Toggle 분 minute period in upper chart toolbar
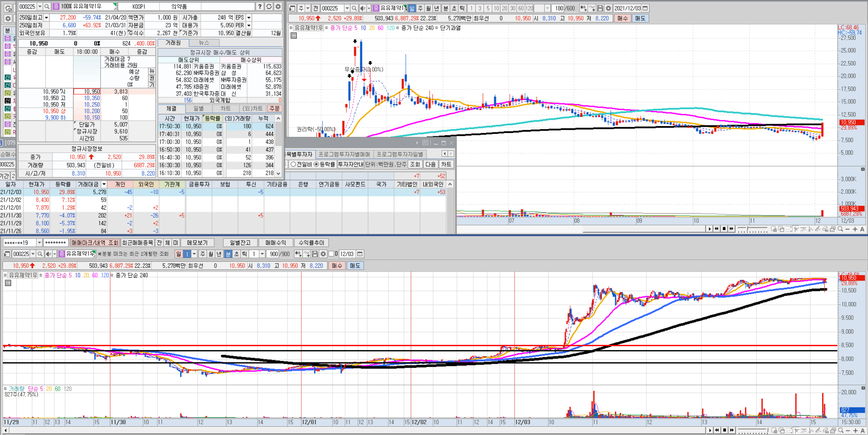 tap(446, 8)
